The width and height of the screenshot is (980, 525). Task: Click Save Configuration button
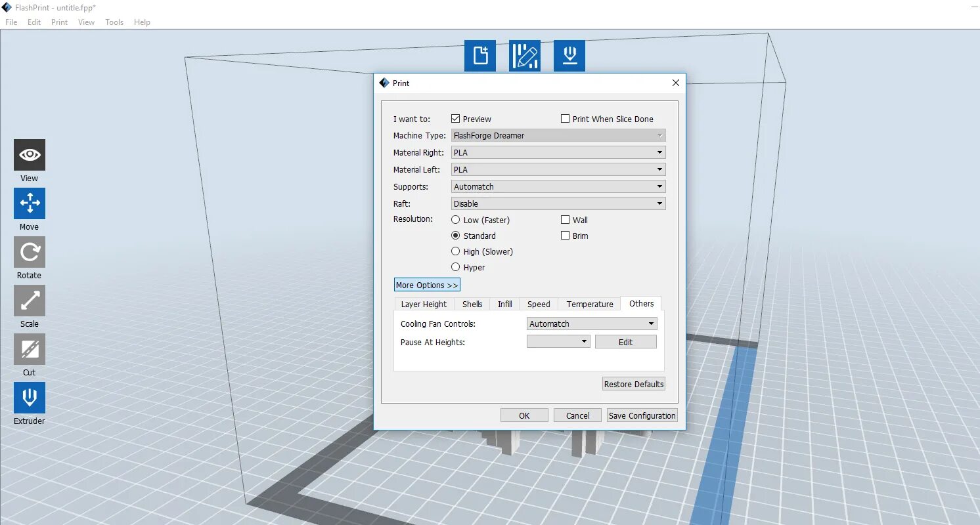coord(642,415)
